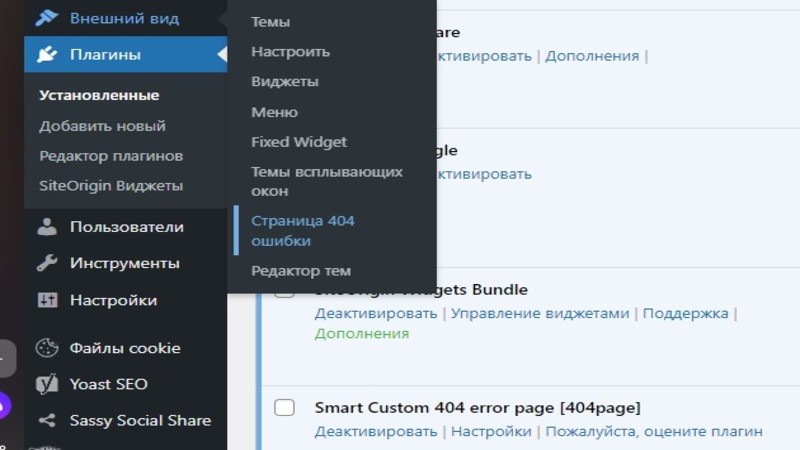This screenshot has width=800, height=450.
Task: Click the Sassy Social Share icon
Action: [47, 420]
